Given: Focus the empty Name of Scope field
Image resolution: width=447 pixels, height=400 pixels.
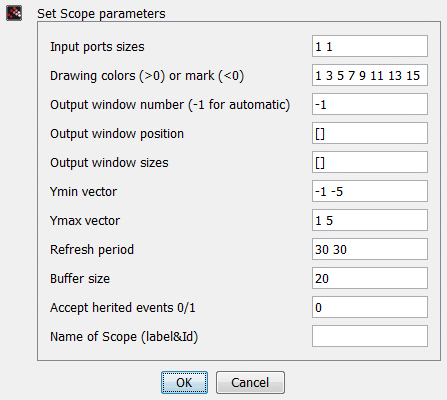Looking at the screenshot, I should click(x=370, y=336).
